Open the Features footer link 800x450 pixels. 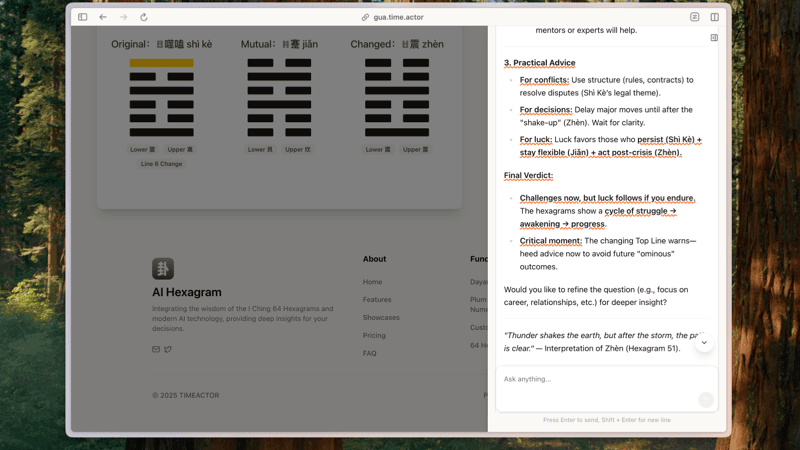pyautogui.click(x=377, y=300)
